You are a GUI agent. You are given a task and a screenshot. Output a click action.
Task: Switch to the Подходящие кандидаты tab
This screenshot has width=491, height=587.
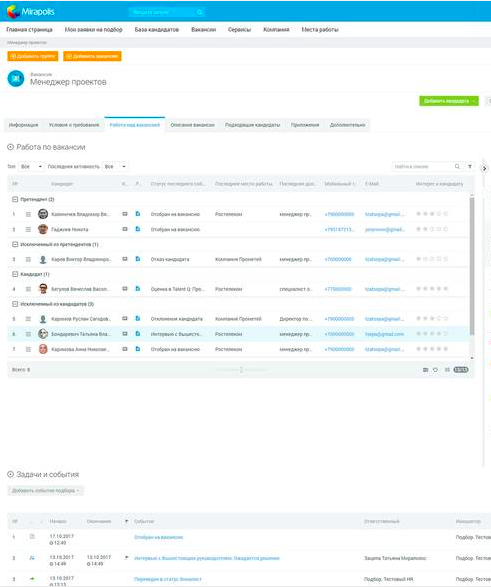coord(253,125)
